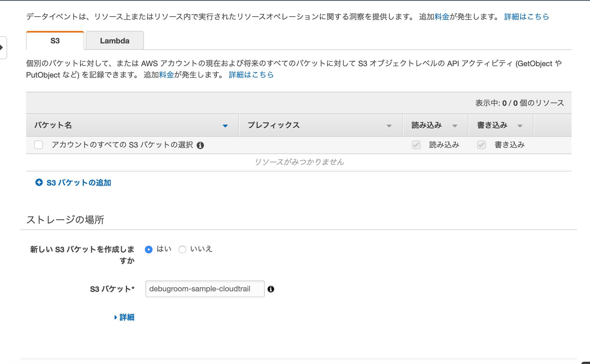590x364 pixels.
Task: Click the プレフィックス column header label
Action: (x=274, y=125)
